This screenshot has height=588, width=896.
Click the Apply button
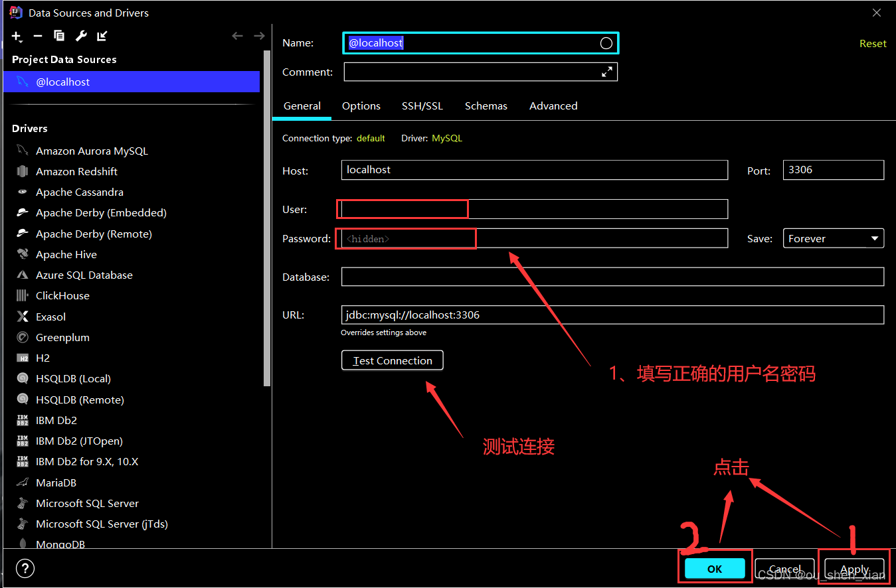[855, 569]
